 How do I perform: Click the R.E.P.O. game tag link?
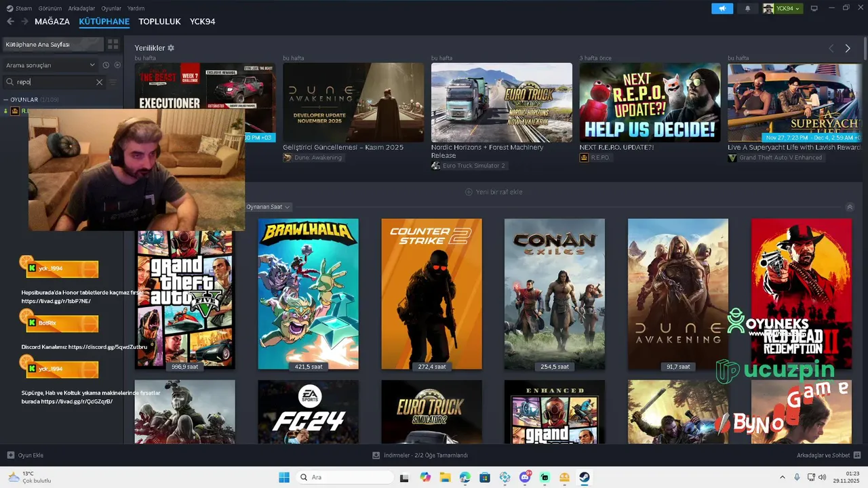tap(595, 157)
